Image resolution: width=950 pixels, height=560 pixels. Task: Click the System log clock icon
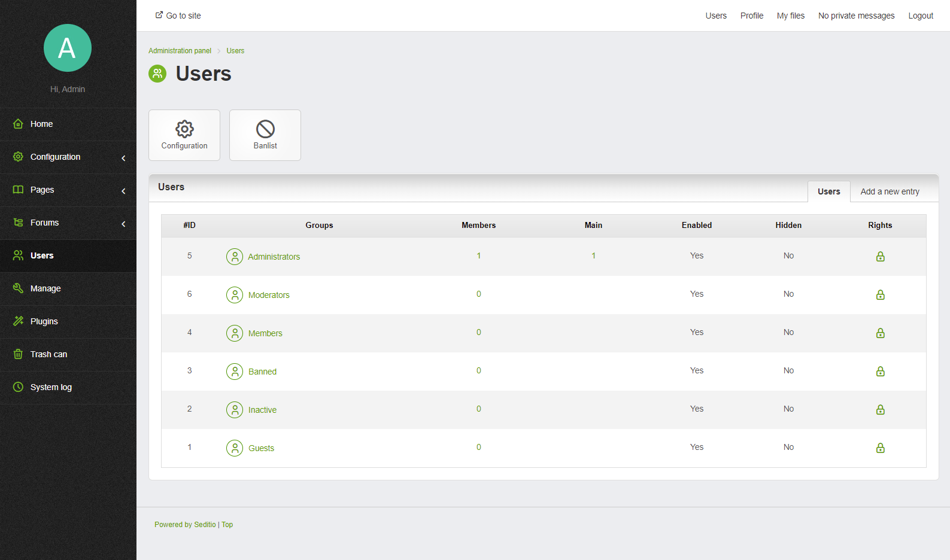(19, 387)
